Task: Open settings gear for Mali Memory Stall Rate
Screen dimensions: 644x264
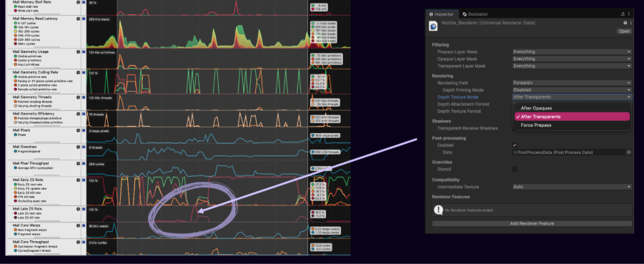Action: point(79,2)
